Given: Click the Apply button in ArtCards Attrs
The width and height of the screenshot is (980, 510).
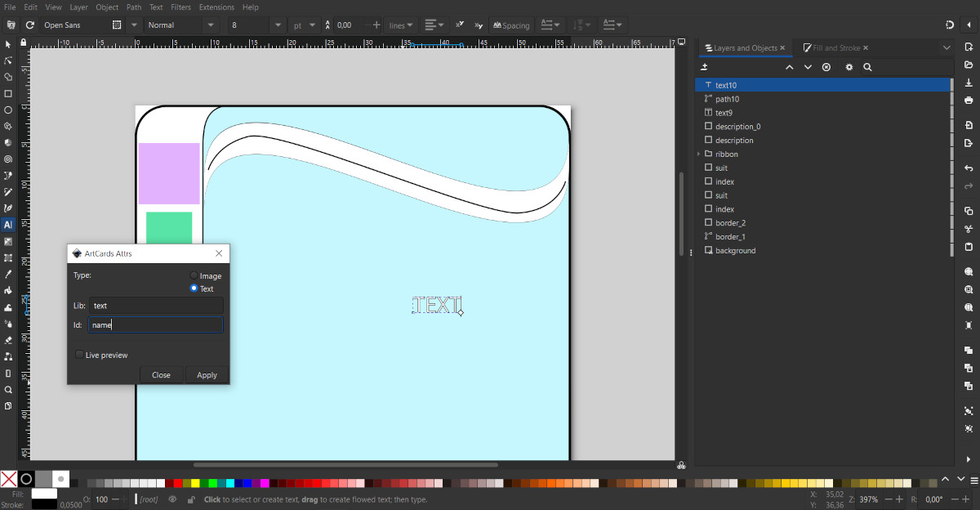Looking at the screenshot, I should pyautogui.click(x=207, y=375).
